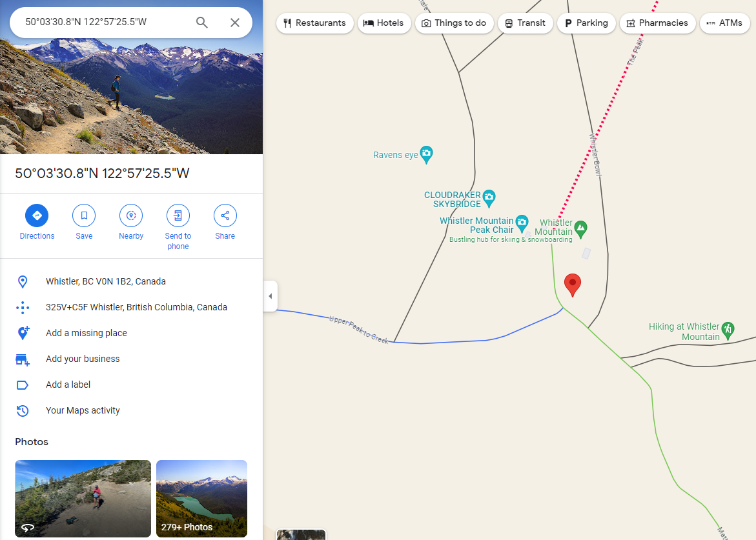756x540 pixels.
Task: Select the Parking filter chip
Action: point(586,23)
